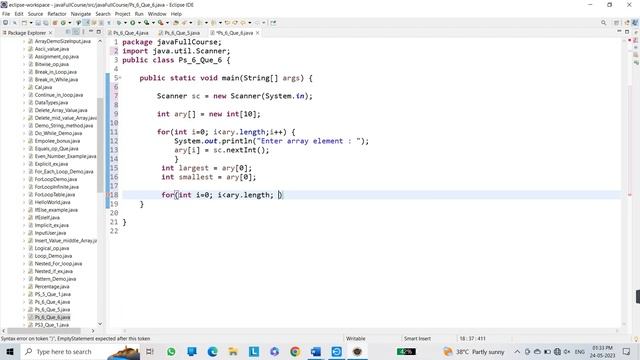Click the Pin Editor icon in the toolbar
This screenshot has width=640, height=360.
tap(273, 23)
